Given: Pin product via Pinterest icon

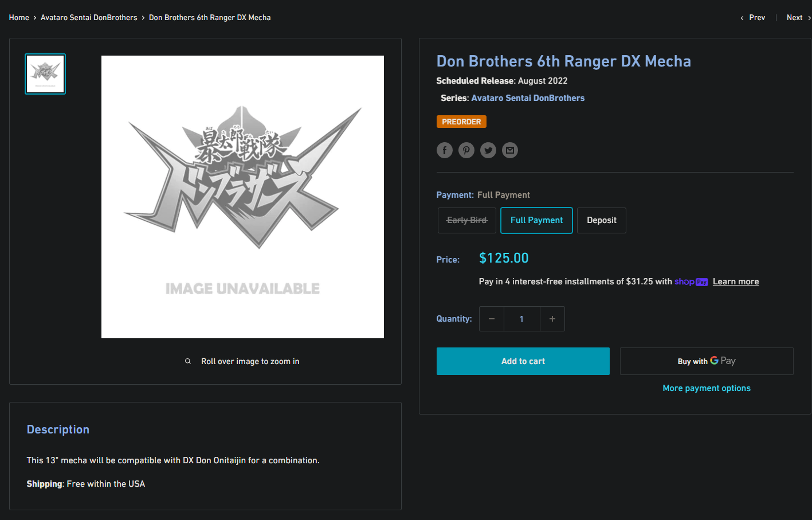Looking at the screenshot, I should coord(466,150).
